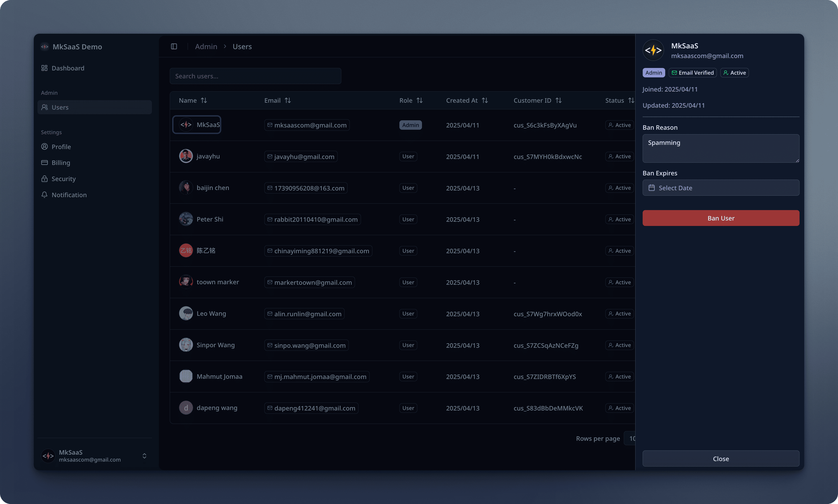Click the Billing card icon
Image resolution: width=838 pixels, height=504 pixels.
pos(44,163)
